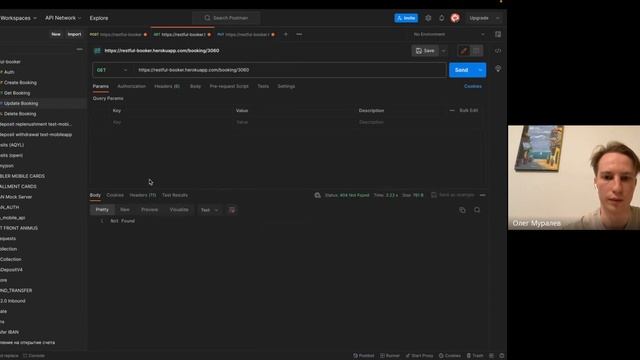Switch to the Headers (6) request tab

[x=167, y=86]
